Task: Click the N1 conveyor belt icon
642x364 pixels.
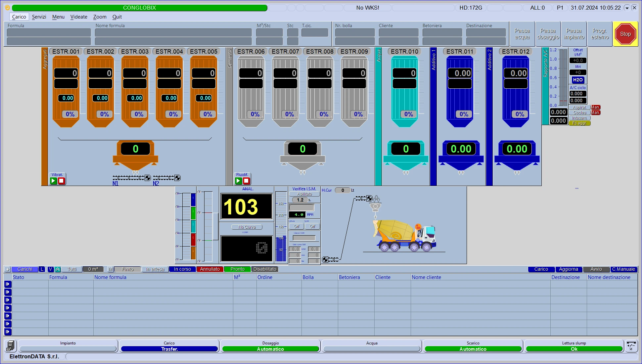Action: [131, 178]
